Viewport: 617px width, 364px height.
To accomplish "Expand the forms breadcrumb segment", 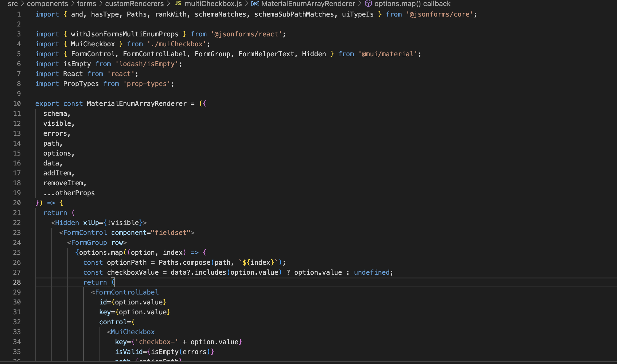I will pos(87,4).
